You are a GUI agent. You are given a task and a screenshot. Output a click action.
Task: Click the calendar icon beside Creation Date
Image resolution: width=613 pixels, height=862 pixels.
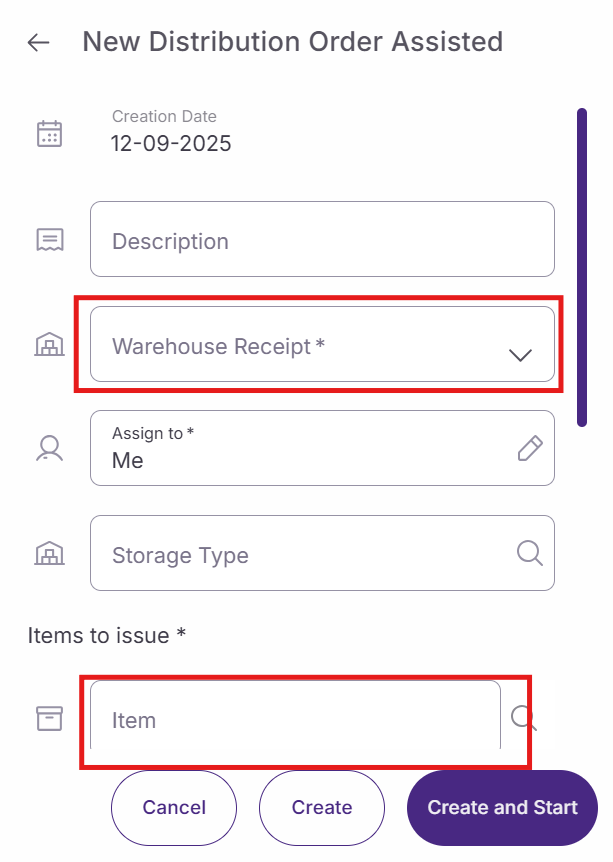click(49, 133)
